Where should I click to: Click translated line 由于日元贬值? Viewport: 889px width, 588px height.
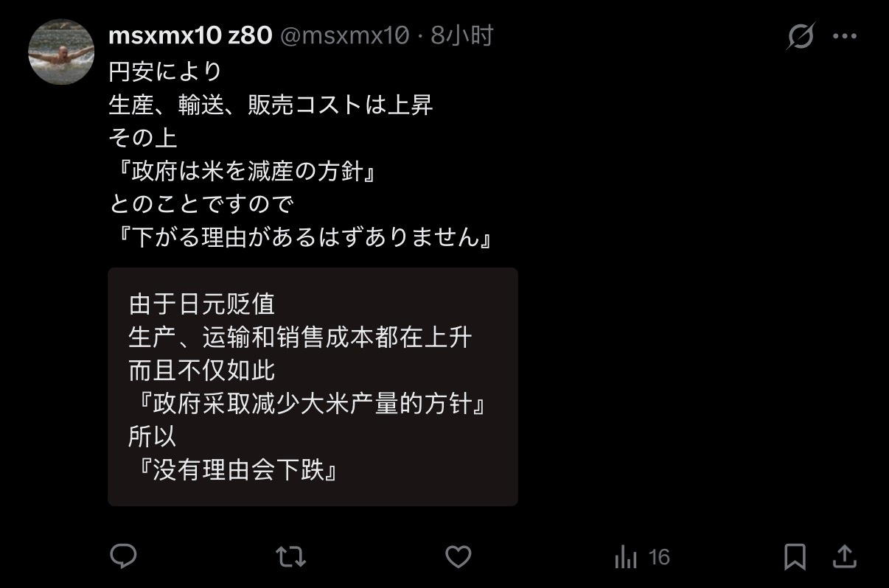(x=202, y=304)
